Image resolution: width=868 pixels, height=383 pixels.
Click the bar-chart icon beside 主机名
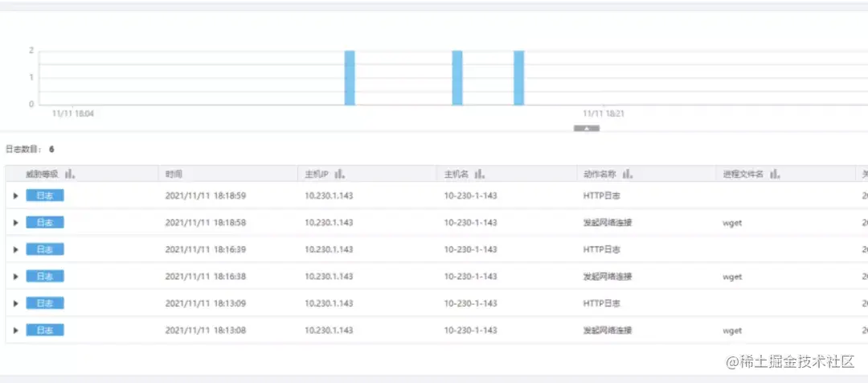(x=480, y=174)
